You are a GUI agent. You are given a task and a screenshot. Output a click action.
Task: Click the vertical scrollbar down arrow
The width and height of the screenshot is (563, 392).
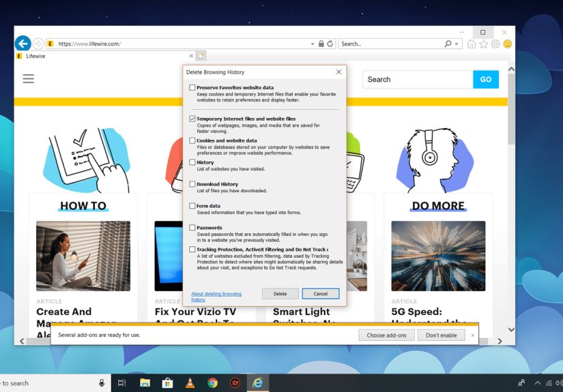coord(511,329)
